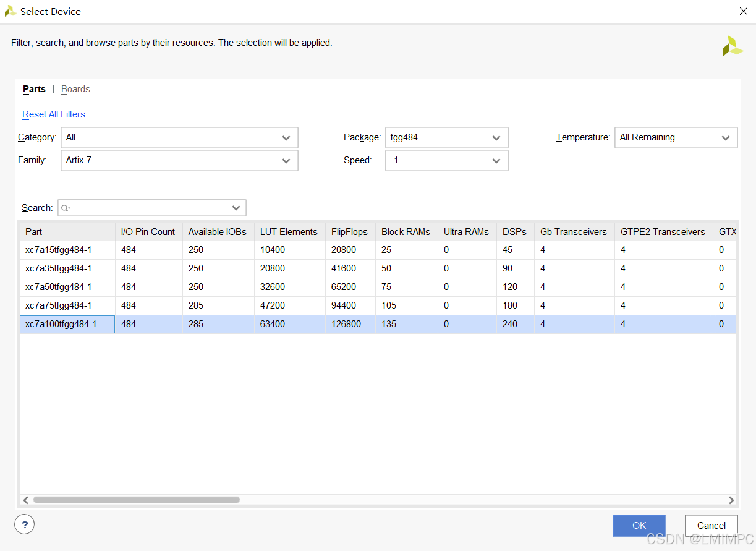Switch to the Parts tab

(x=34, y=89)
